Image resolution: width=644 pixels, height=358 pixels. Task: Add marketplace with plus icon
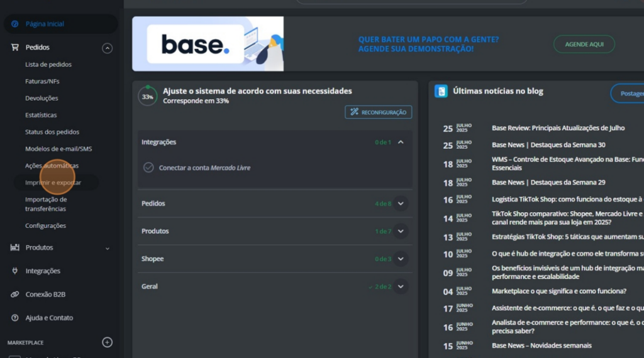[107, 342]
